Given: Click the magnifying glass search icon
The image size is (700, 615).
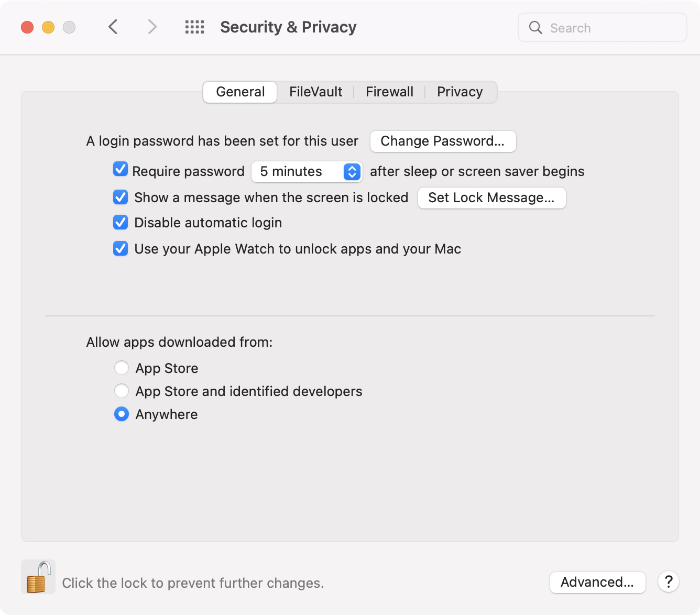Looking at the screenshot, I should pos(535,28).
